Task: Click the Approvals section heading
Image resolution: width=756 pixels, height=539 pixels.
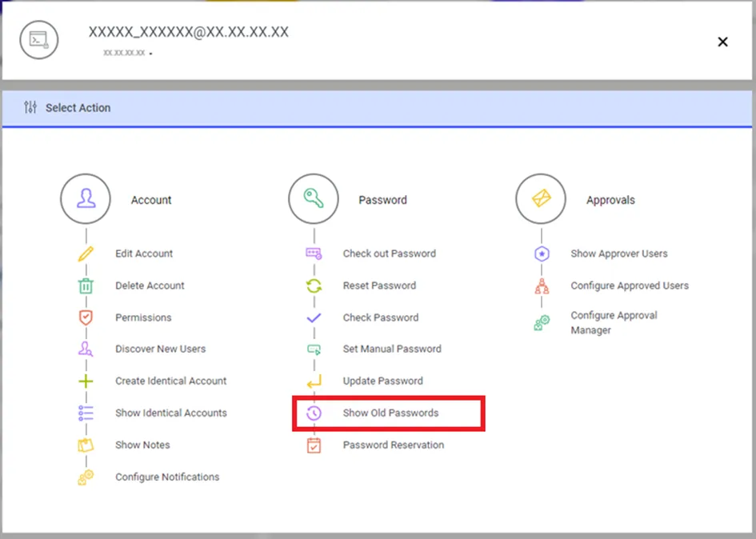Action: point(610,200)
